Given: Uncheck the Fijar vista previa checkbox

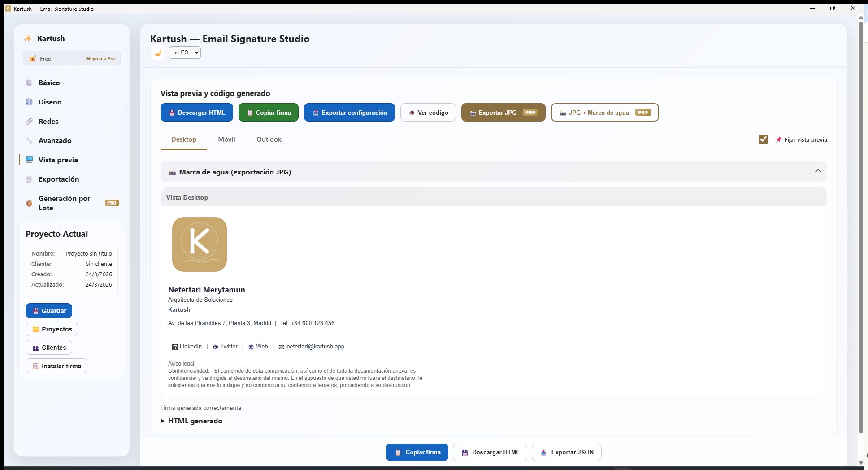Looking at the screenshot, I should [x=764, y=139].
